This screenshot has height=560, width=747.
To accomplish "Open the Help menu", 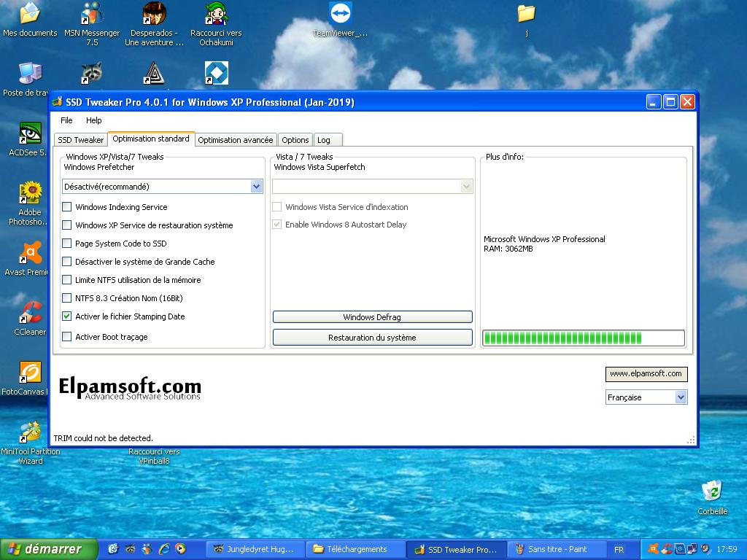I will click(x=94, y=120).
